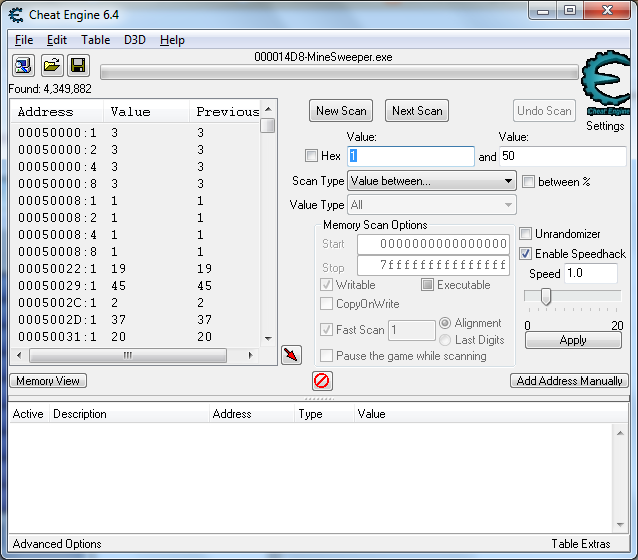Select the Alignment radio button
The height and width of the screenshot is (560, 638).
pyautogui.click(x=445, y=323)
